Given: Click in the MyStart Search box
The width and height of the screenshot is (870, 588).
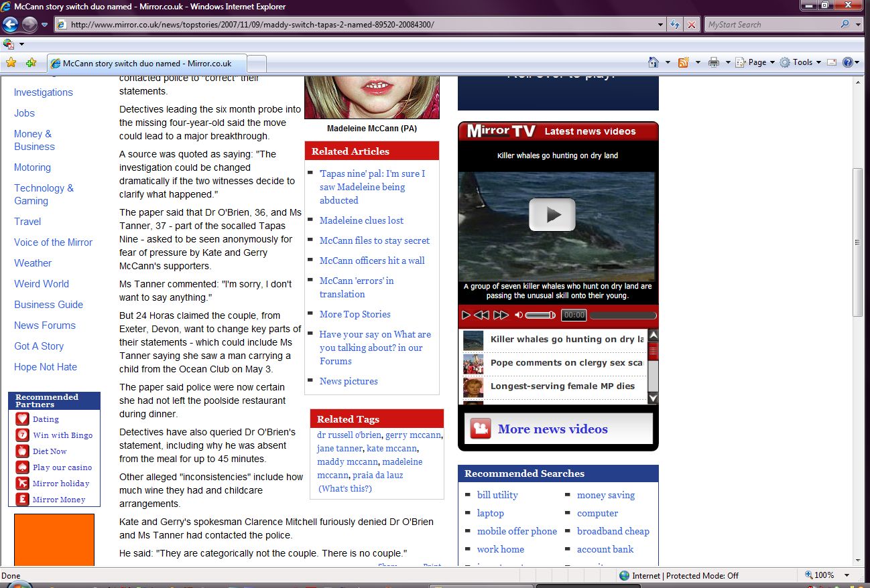Looking at the screenshot, I should 771,25.
